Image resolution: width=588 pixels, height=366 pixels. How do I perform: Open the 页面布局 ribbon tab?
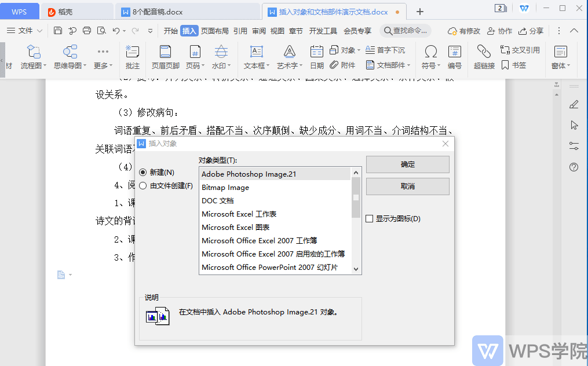coord(214,31)
